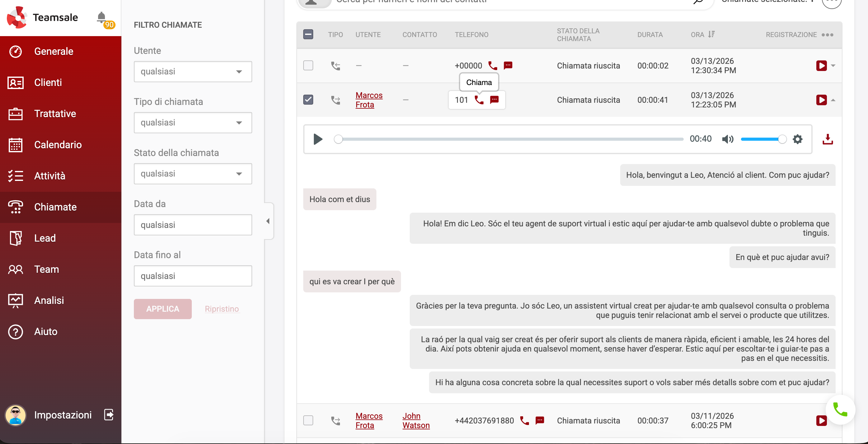Click the logout icon beside Impostazioni
This screenshot has height=444, width=868.
pos(109,415)
